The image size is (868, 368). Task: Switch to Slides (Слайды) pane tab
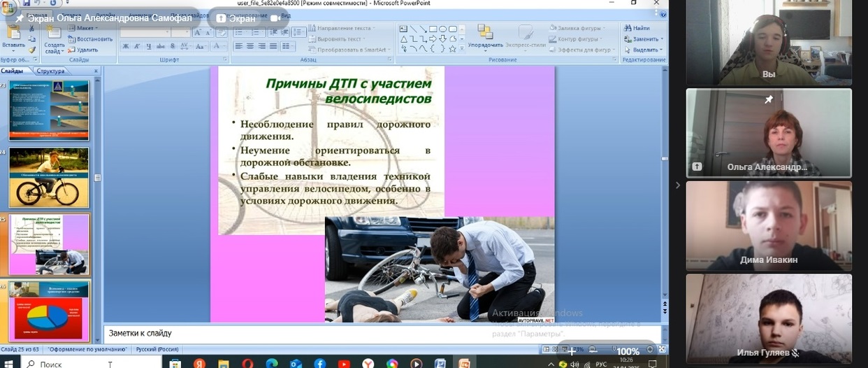pyautogui.click(x=13, y=71)
